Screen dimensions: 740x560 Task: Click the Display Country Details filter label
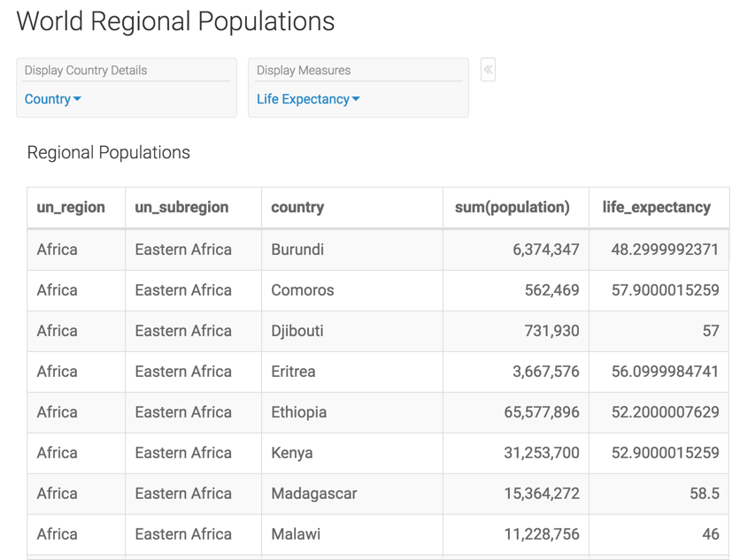(x=86, y=70)
